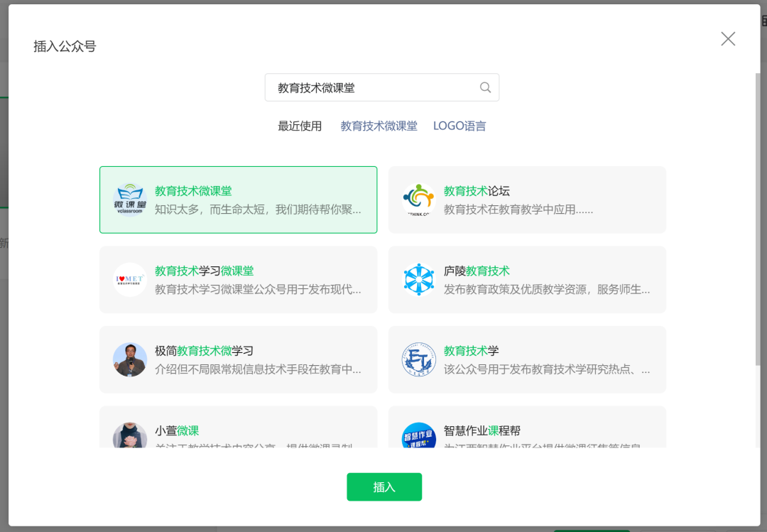767x532 pixels.
Task: Click the 教育技术微课堂 account logo
Action: pyautogui.click(x=130, y=200)
